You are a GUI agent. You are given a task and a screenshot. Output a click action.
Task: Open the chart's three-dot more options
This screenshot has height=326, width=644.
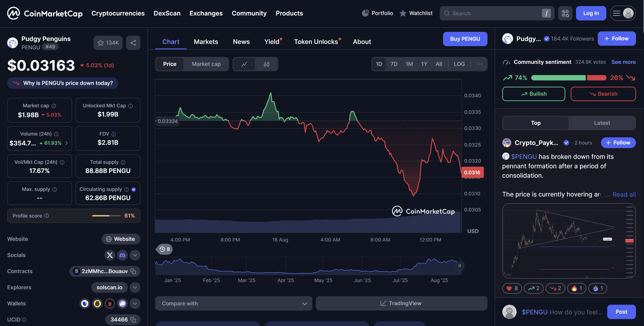coord(479,64)
